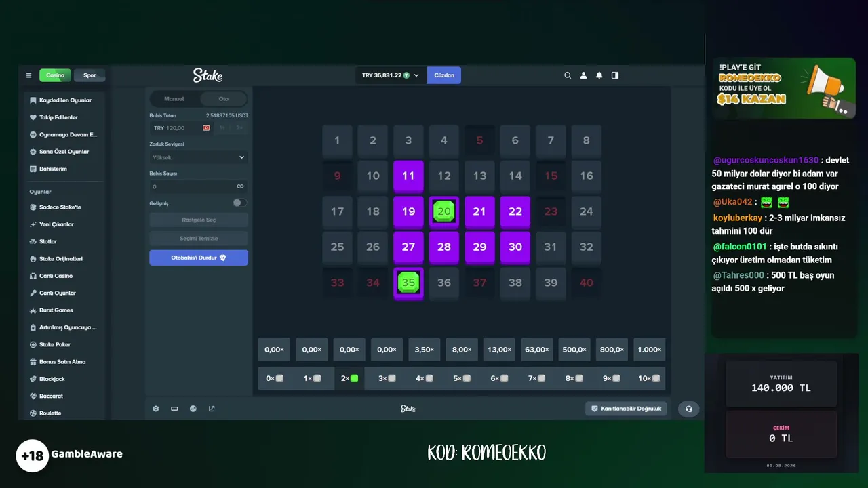Viewport: 868px width, 488px height.
Task: Select keno tile number 12
Action: pyautogui.click(x=444, y=176)
